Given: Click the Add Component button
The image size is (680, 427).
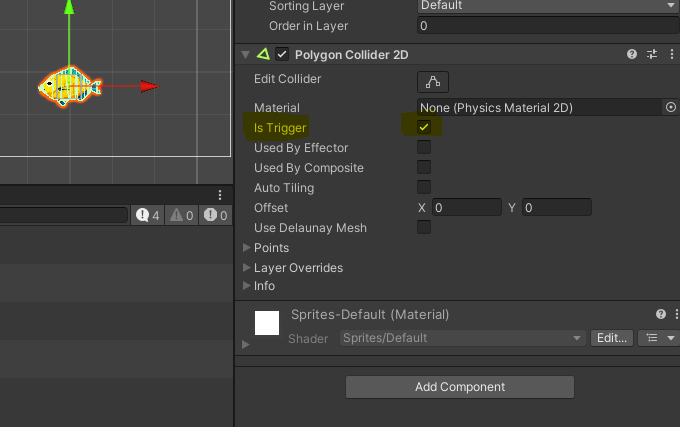Looking at the screenshot, I should coord(460,387).
